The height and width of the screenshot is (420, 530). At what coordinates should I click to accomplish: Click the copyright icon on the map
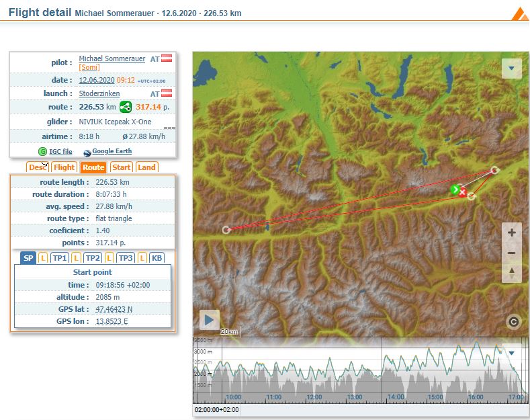(513, 322)
